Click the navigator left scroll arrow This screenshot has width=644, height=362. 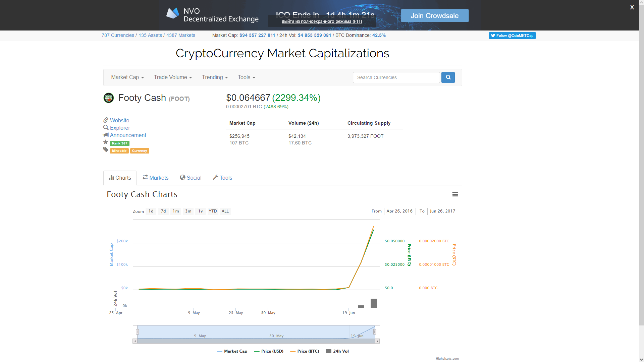(x=135, y=341)
